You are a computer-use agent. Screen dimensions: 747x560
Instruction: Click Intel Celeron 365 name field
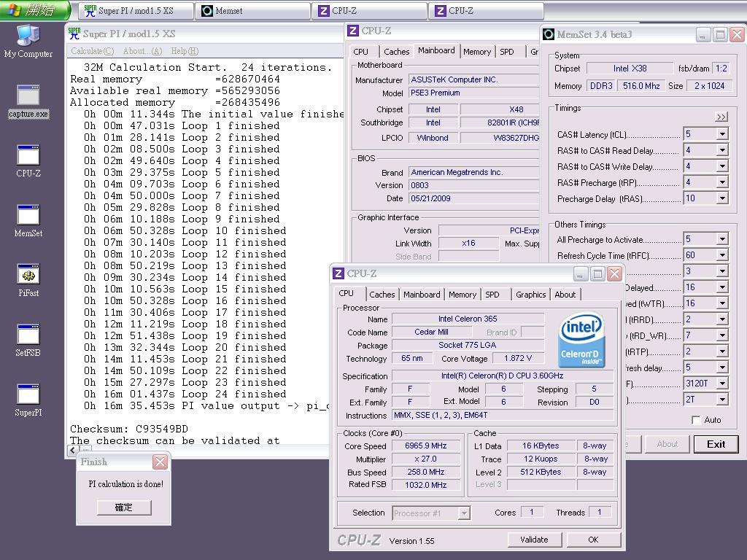pos(468,319)
